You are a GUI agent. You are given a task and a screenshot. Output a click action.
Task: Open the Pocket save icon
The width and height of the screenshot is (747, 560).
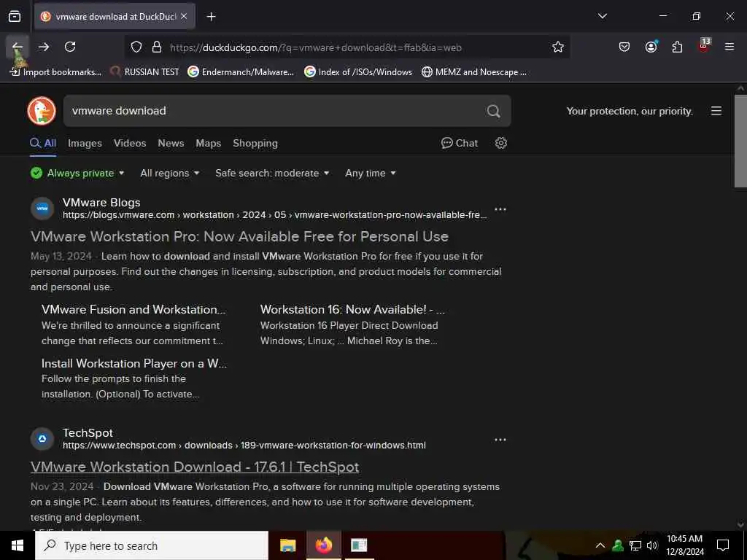(x=624, y=47)
